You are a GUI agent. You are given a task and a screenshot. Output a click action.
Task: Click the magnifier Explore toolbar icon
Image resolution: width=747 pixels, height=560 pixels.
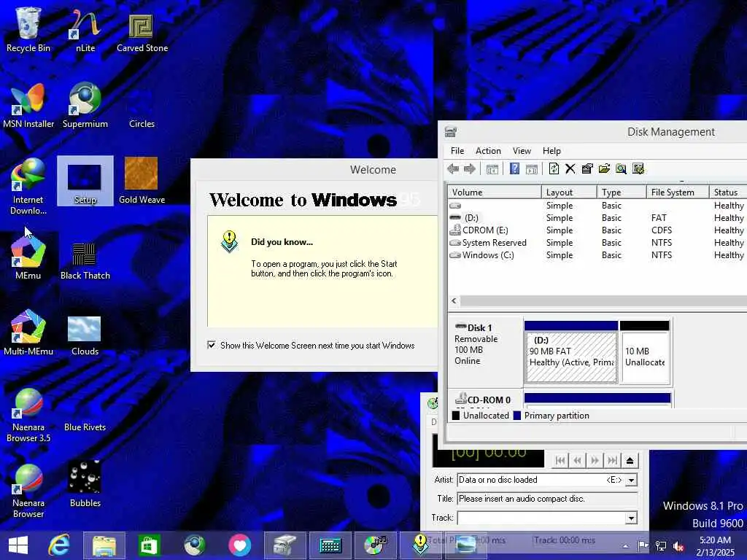pyautogui.click(x=621, y=168)
